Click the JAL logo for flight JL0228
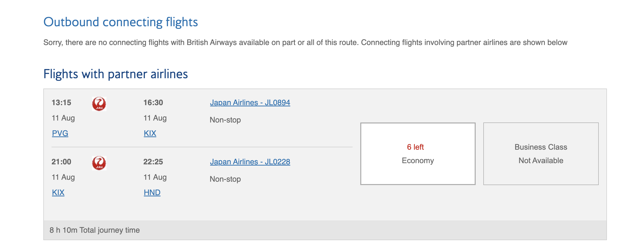This screenshot has height=244, width=644. pos(99,163)
